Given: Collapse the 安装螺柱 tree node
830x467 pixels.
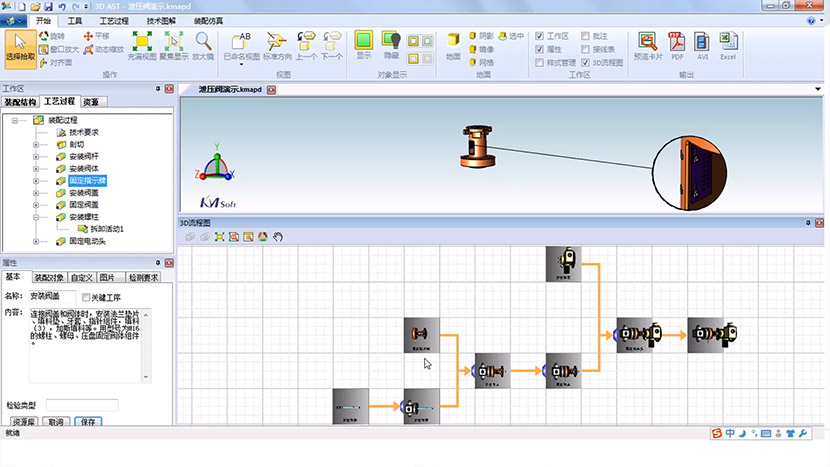Looking at the screenshot, I should coord(36,216).
